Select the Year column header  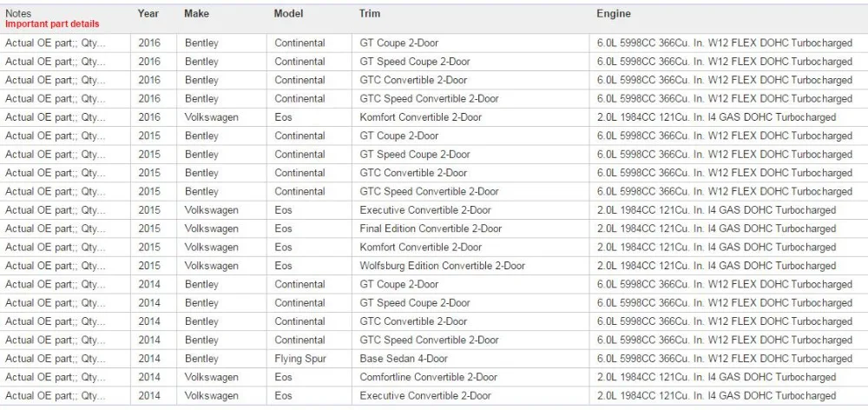148,13
